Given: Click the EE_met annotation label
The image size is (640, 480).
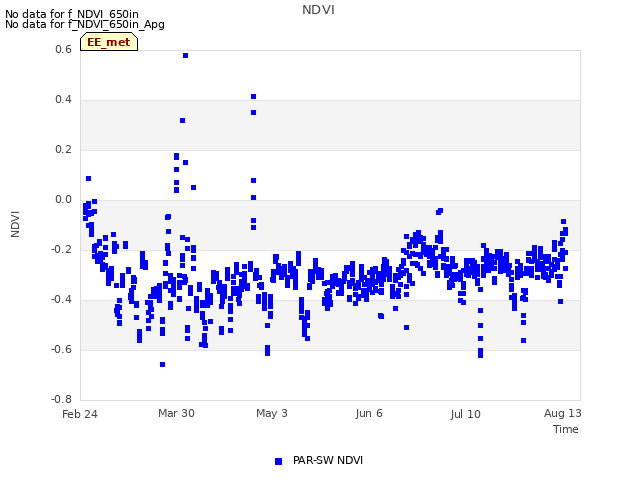Looking at the screenshot, I should coord(109,42).
